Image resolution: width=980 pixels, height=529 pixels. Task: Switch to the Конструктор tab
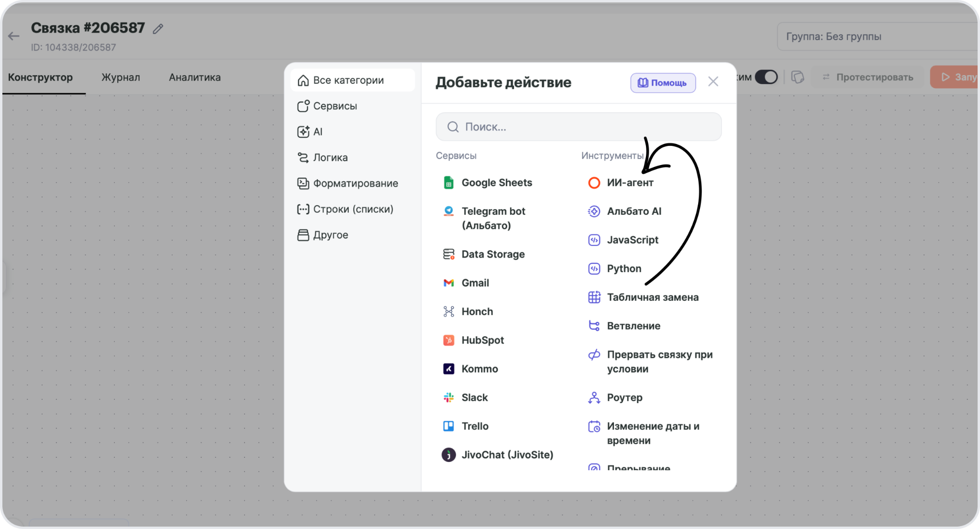coord(41,77)
